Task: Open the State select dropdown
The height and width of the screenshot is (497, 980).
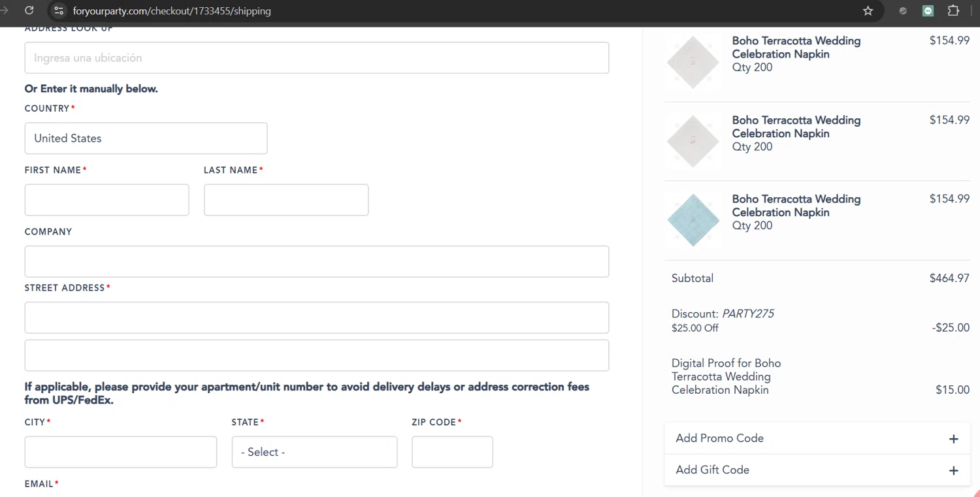Action: (314, 452)
